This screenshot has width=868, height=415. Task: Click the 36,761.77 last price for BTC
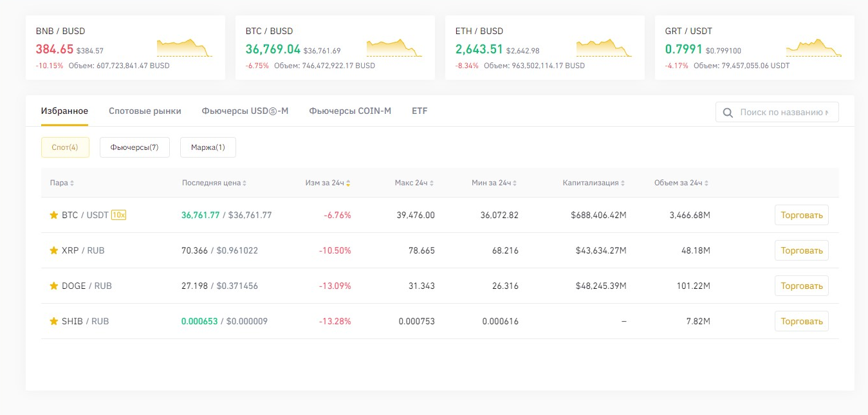coord(201,215)
